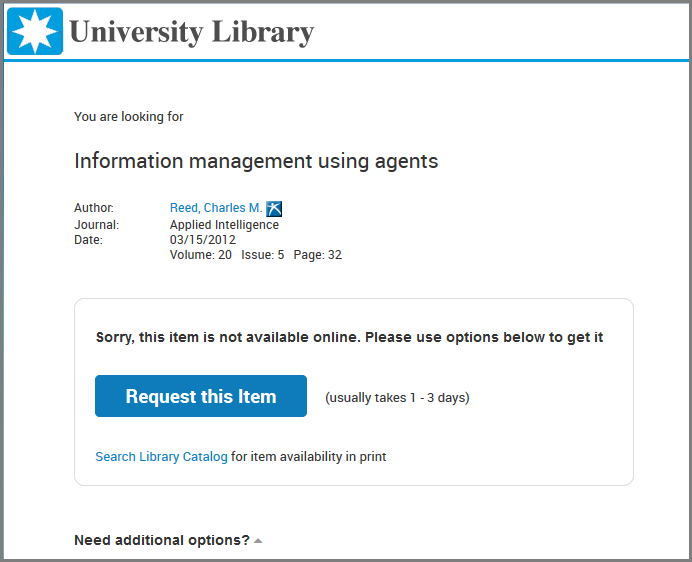This screenshot has width=692, height=562.
Task: Click the Issue: 5 text
Action: (x=263, y=255)
